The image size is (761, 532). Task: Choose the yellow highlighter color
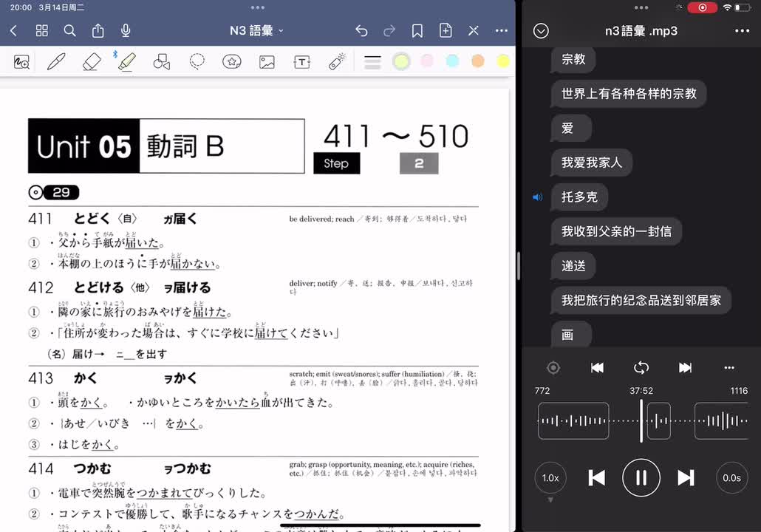(503, 61)
